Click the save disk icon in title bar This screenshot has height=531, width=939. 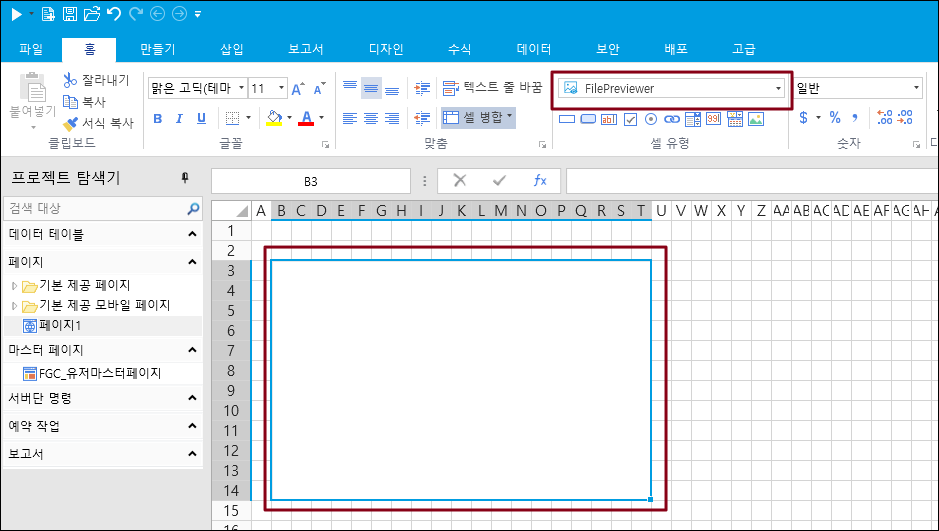click(x=70, y=14)
